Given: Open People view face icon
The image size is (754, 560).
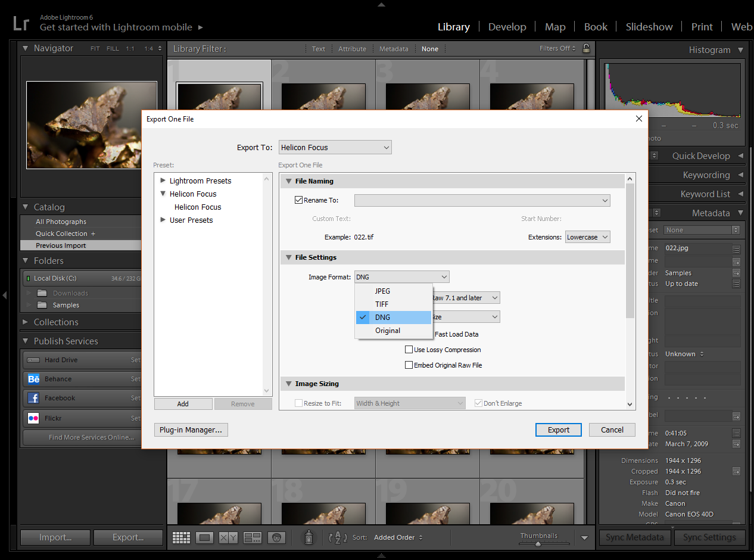Looking at the screenshot, I should pos(276,537).
